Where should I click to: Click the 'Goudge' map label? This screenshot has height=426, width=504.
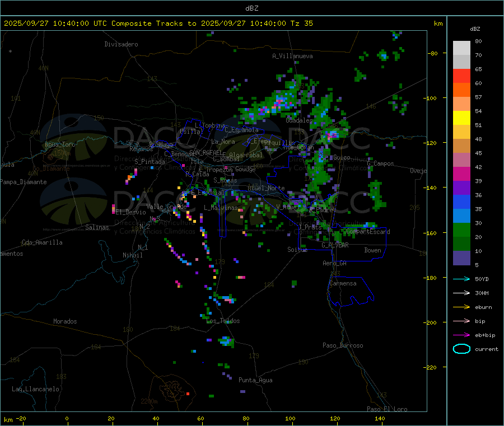pyautogui.click(x=245, y=169)
